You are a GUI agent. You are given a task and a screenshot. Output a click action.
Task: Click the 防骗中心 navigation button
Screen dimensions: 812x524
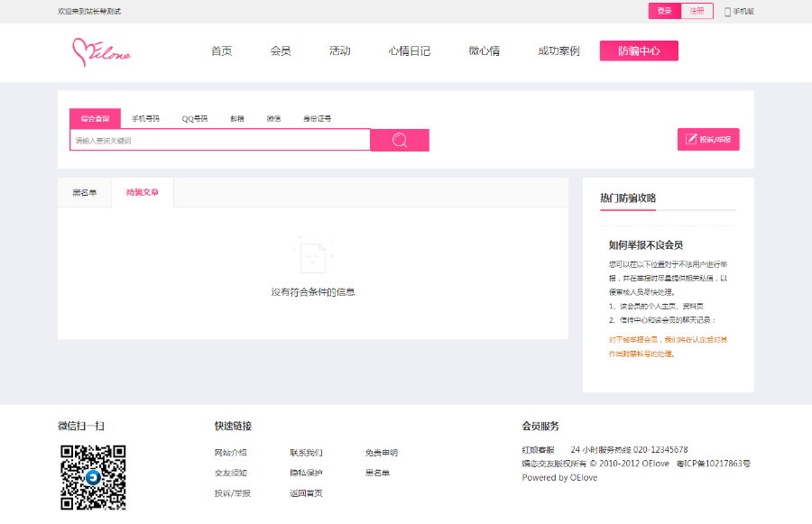point(639,51)
